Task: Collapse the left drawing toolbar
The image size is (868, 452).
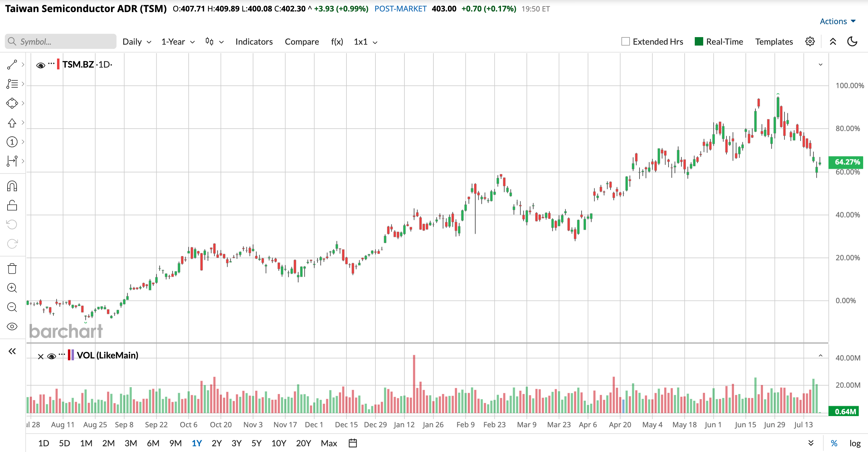Action: [12, 351]
